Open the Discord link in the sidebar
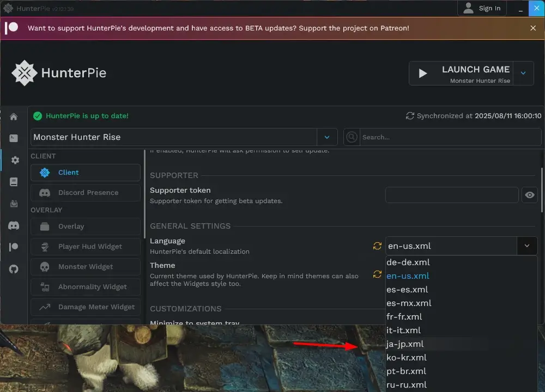Viewport: 545px width, 392px height. pyautogui.click(x=14, y=226)
